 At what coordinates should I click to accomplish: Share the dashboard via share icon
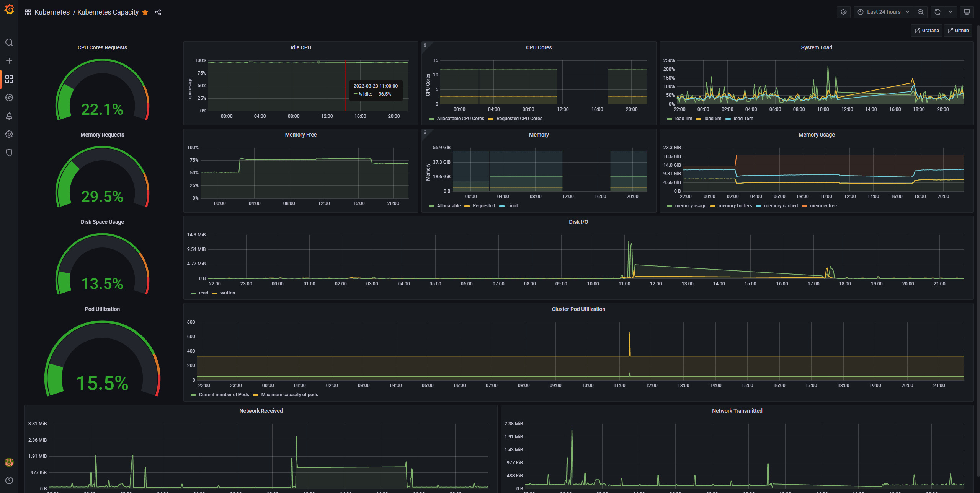158,12
